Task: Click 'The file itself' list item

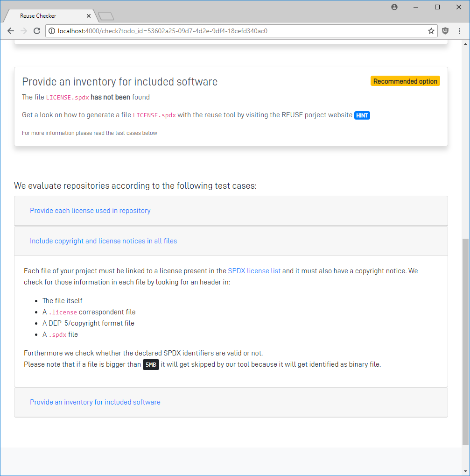Action: click(62, 301)
